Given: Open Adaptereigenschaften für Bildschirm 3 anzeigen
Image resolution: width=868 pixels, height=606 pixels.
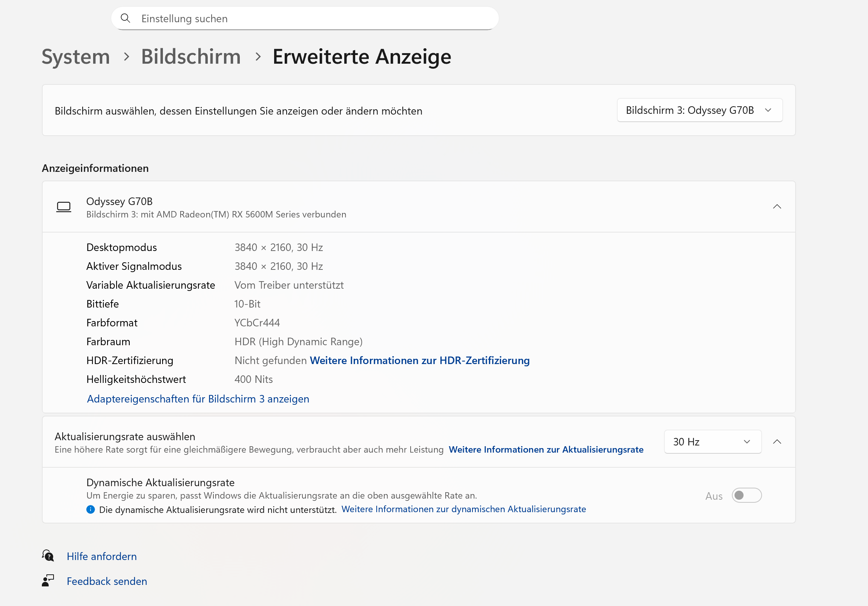Looking at the screenshot, I should (198, 399).
